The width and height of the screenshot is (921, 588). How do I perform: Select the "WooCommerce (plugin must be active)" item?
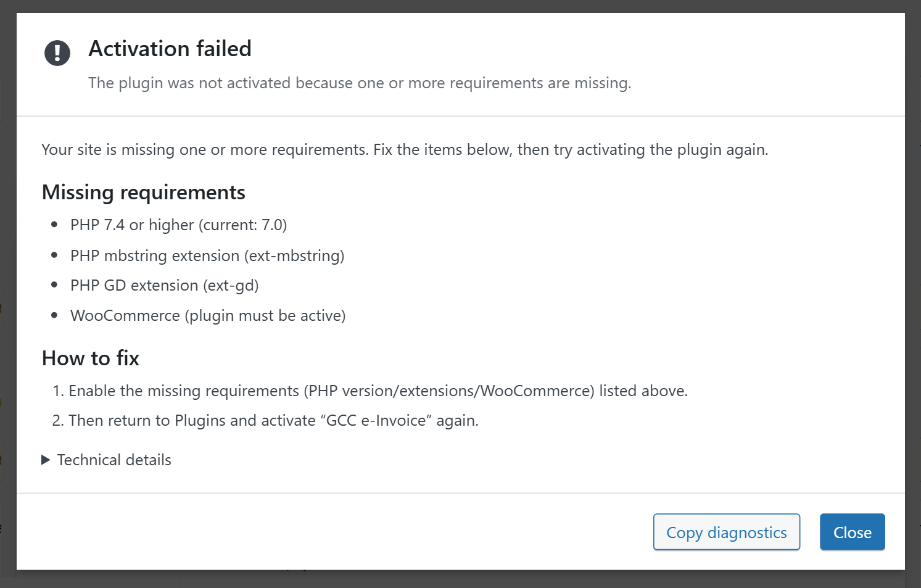click(208, 315)
